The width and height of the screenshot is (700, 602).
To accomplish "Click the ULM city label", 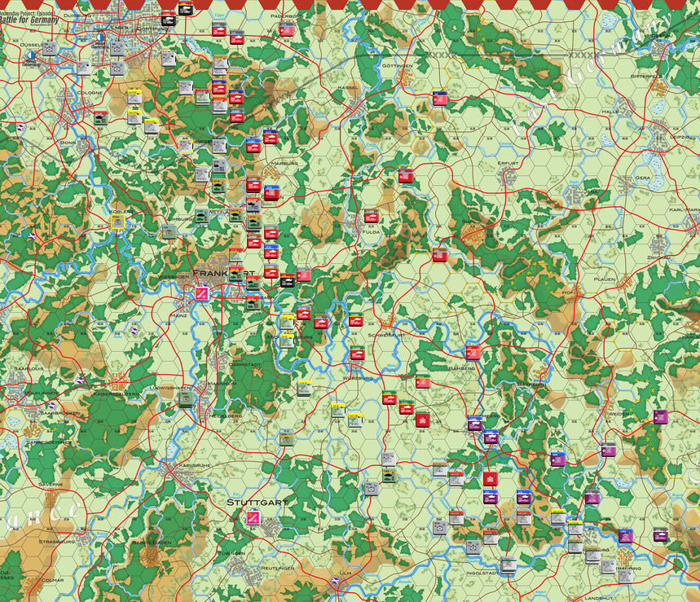I will click(x=345, y=573).
